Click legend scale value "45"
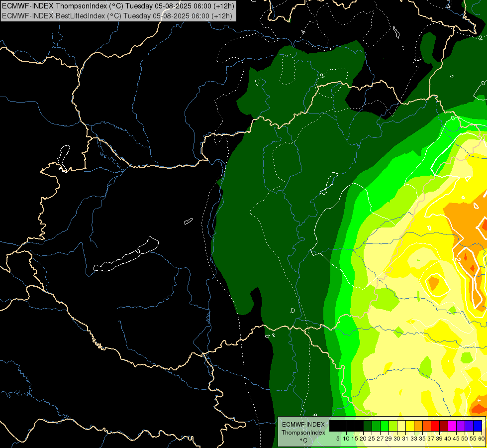This screenshot has width=487, height=448. coord(456,439)
